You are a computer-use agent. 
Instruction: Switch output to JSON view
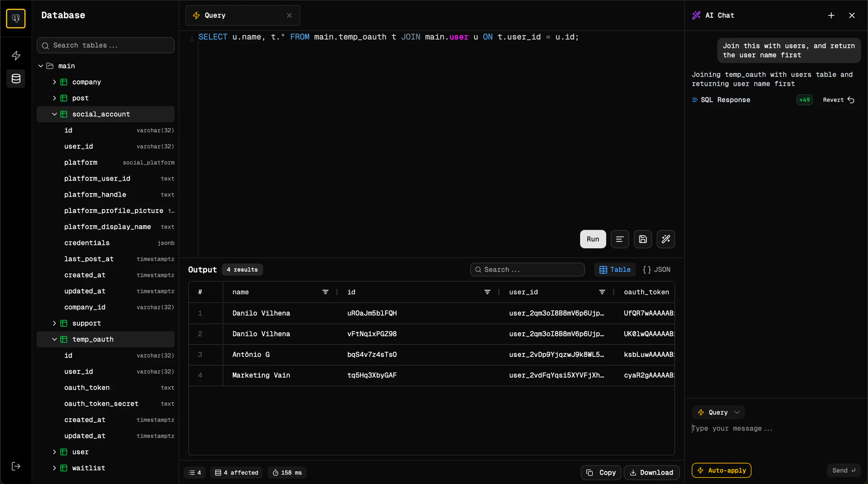(656, 270)
